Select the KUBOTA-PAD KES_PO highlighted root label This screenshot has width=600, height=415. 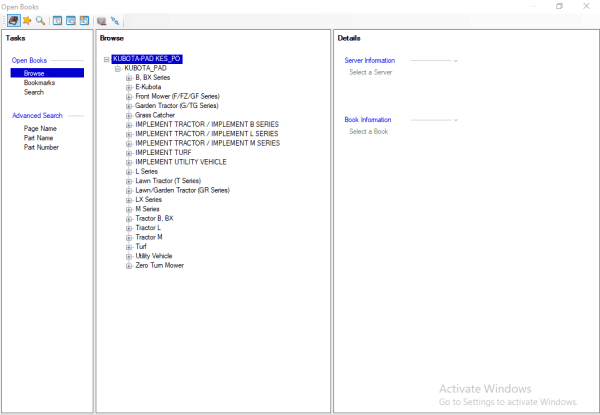pos(147,59)
